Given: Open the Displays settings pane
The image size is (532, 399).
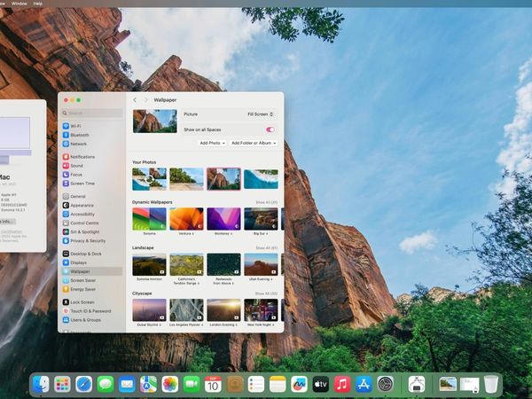Looking at the screenshot, I should (74, 262).
